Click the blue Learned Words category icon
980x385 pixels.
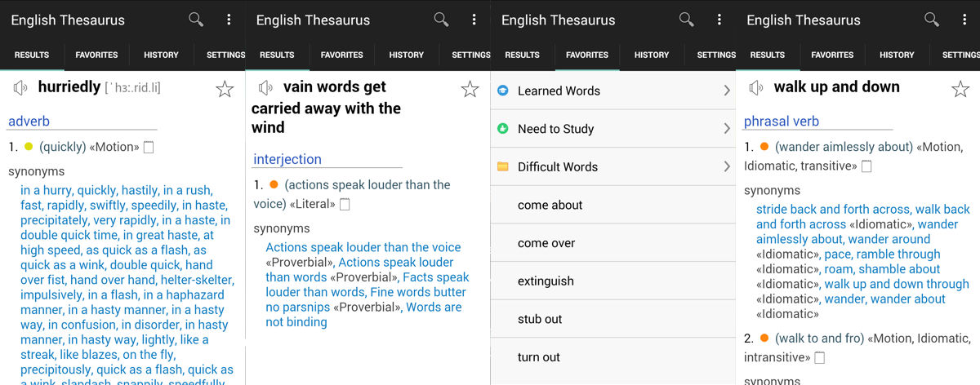click(x=503, y=91)
